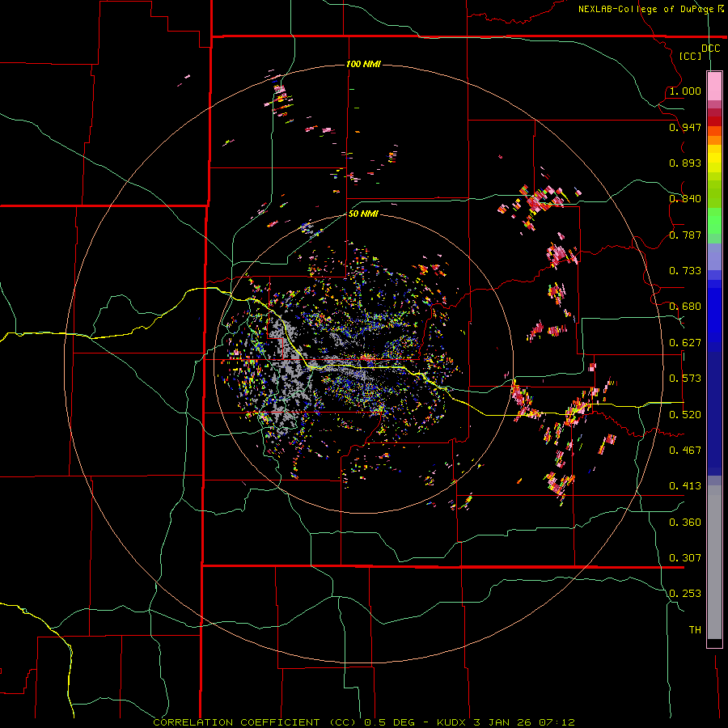Click the light pink top segment of the color bar
The height and width of the screenshot is (728, 728).
tap(714, 87)
